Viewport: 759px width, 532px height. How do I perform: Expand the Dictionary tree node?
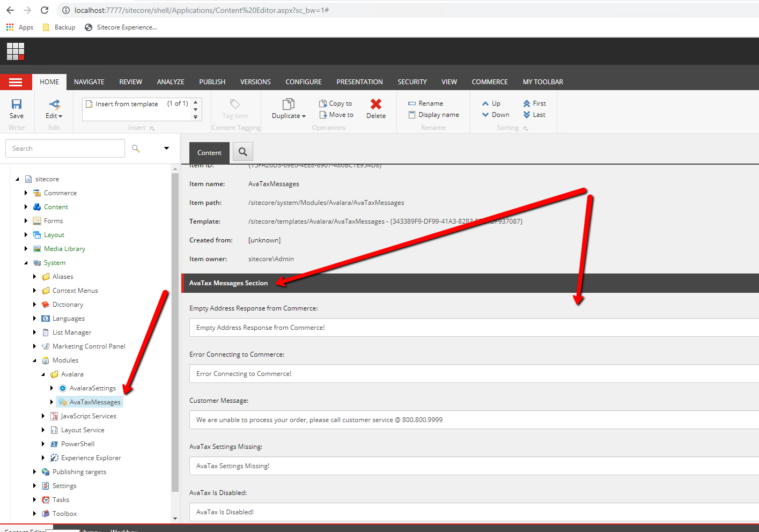[x=34, y=305]
